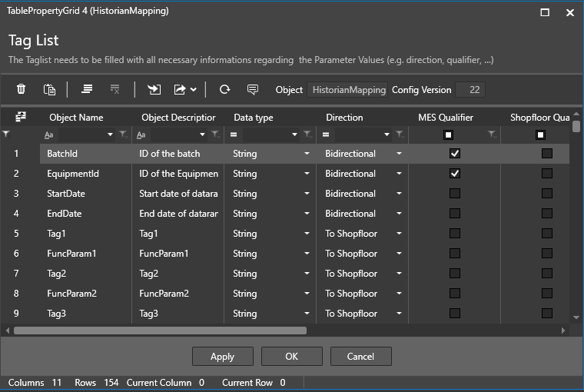Open Data type dropdown for FuncParam2
This screenshot has height=392, width=584.
coord(307,294)
